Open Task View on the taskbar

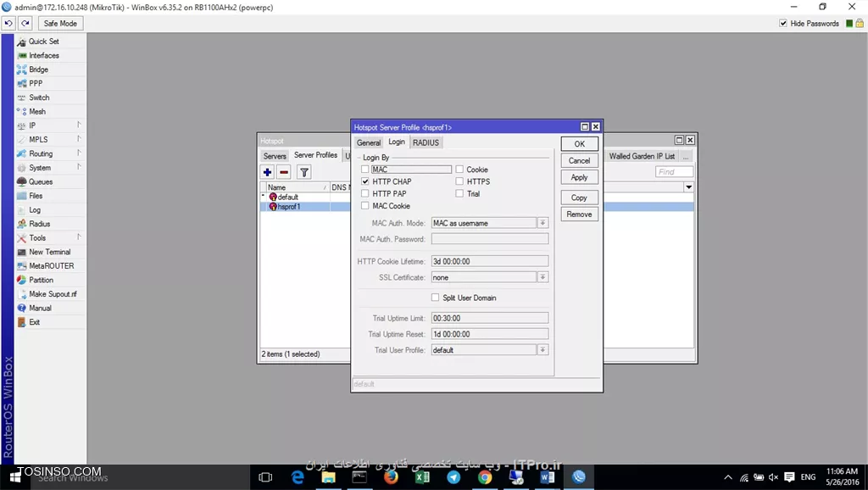pyautogui.click(x=265, y=477)
